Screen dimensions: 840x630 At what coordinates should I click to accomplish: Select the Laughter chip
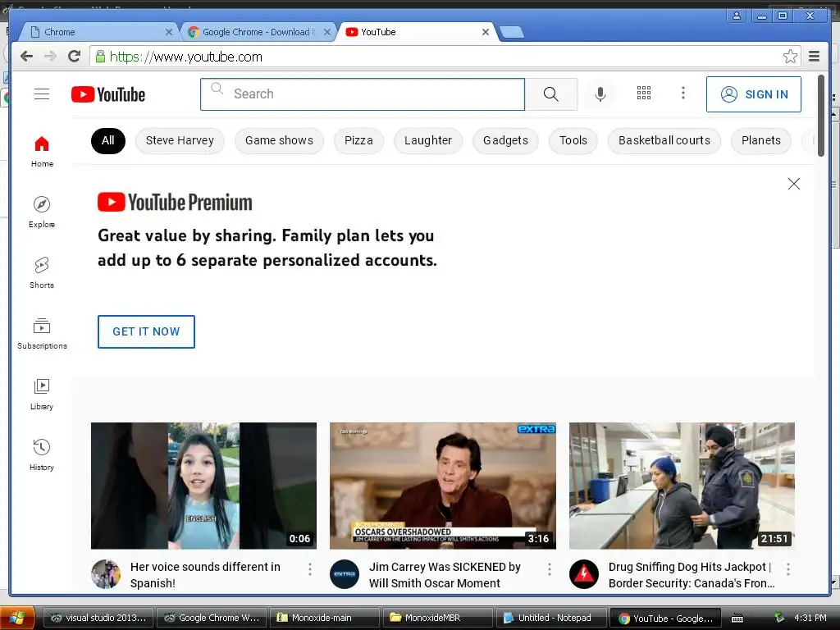tap(428, 141)
